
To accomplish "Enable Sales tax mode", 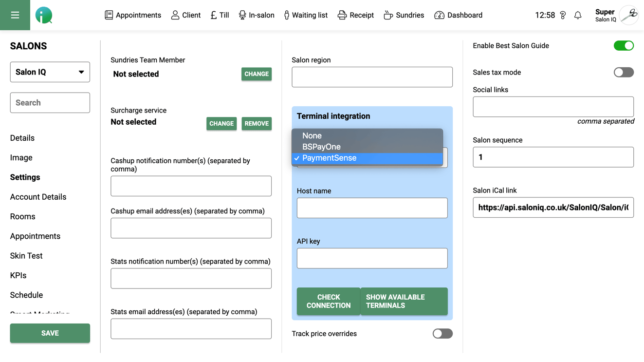I will 624,72.
